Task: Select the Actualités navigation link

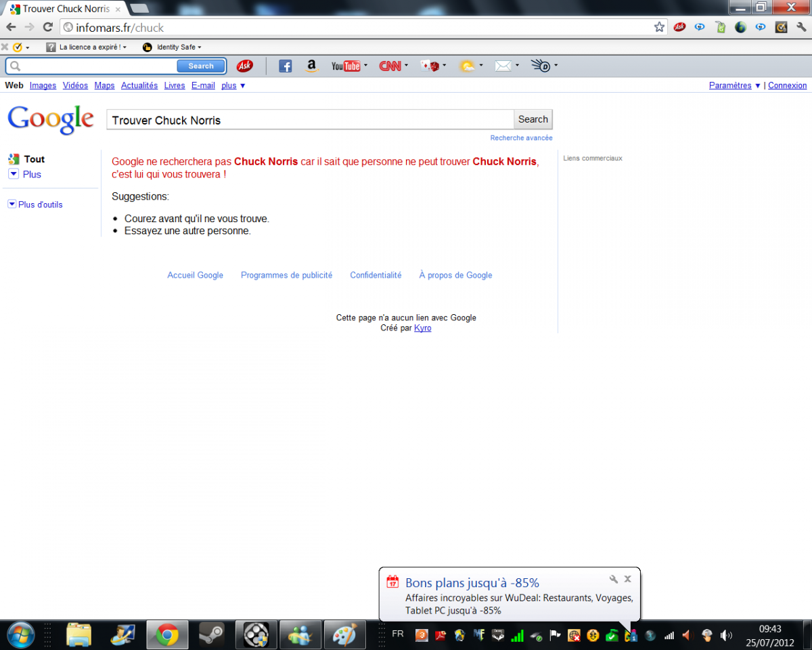Action: [x=139, y=85]
